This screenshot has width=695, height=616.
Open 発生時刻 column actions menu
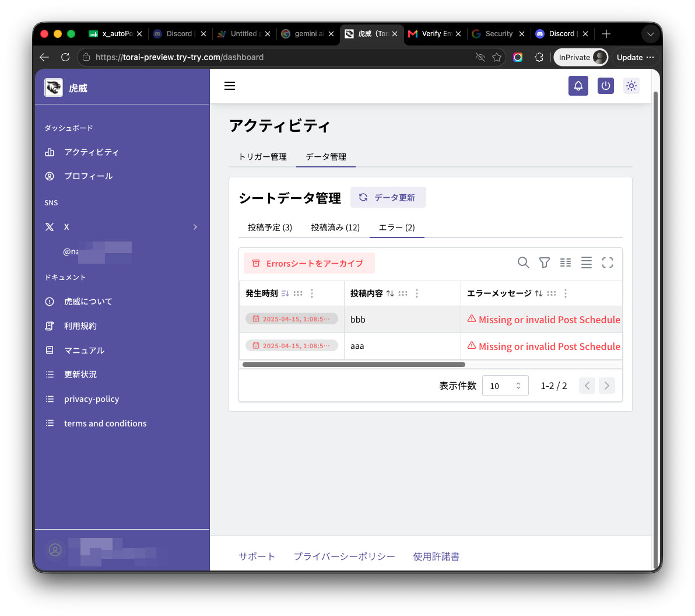point(312,293)
